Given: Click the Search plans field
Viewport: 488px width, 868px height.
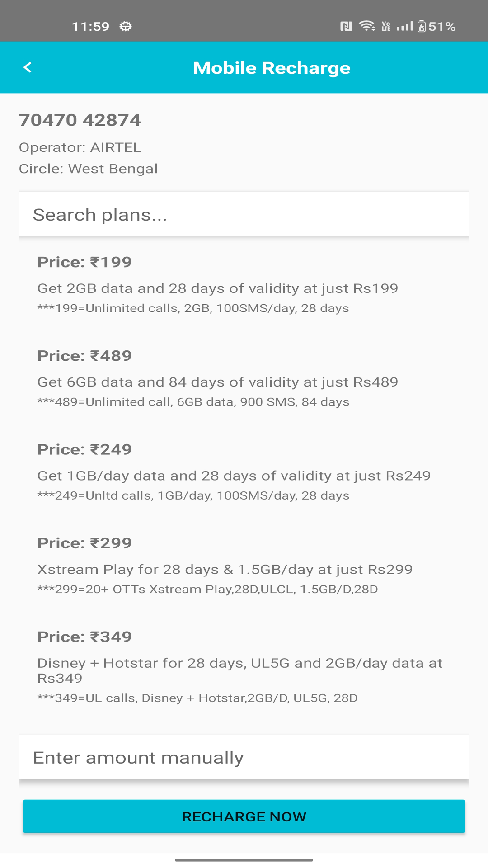Looking at the screenshot, I should click(x=244, y=215).
